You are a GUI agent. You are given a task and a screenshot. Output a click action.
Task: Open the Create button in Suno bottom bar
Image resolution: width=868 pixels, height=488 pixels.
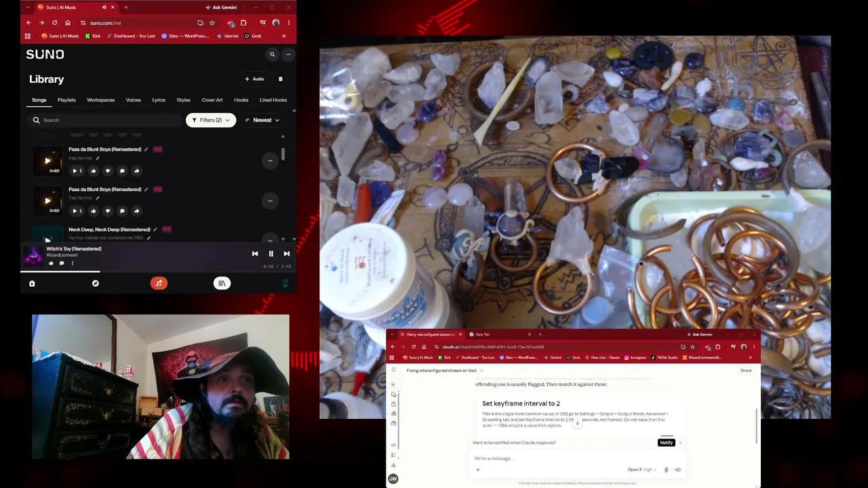coord(159,283)
